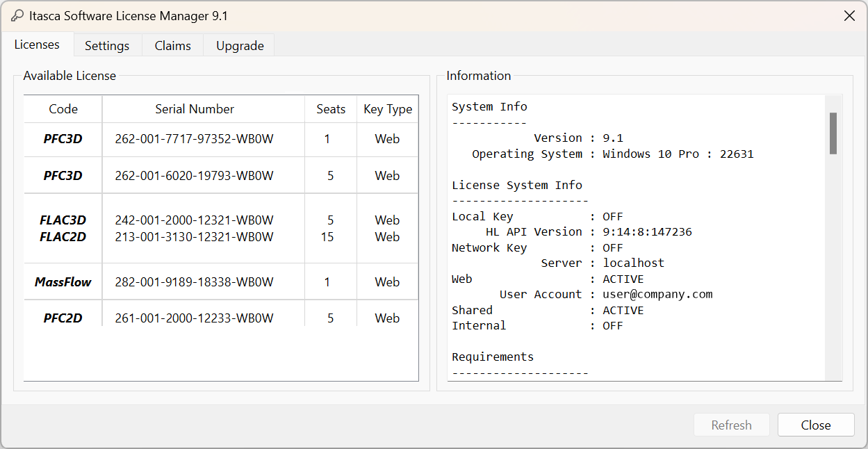This screenshot has width=868, height=449.
Task: Click the 15 seats value for FLAC2D
Action: 327,237
